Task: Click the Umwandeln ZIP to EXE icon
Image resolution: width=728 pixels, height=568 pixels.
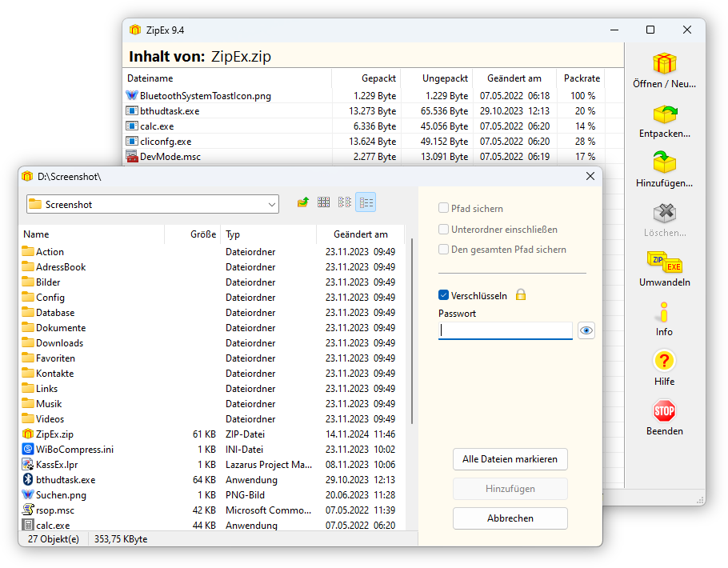Action: [x=664, y=262]
